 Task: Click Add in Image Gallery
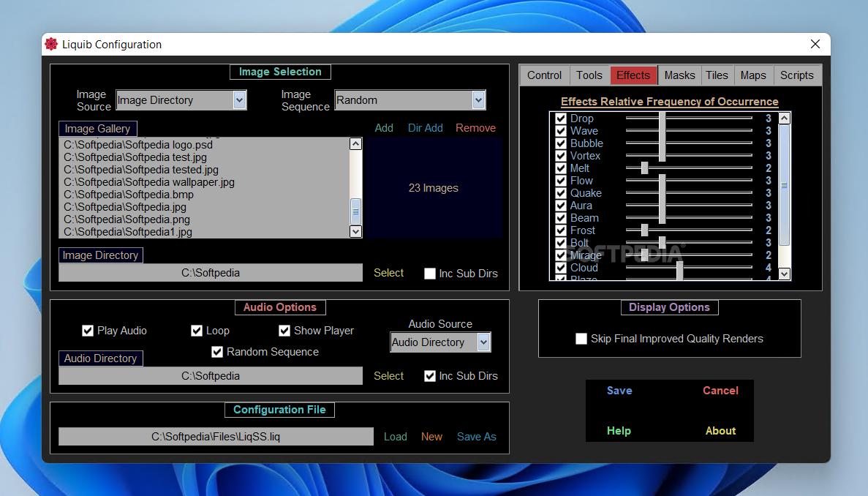[384, 128]
